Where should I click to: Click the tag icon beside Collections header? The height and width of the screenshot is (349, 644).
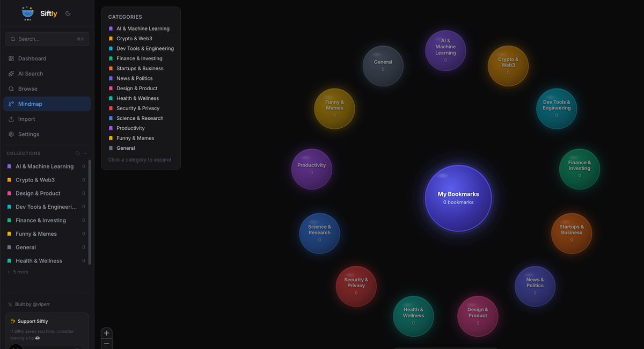(x=78, y=153)
